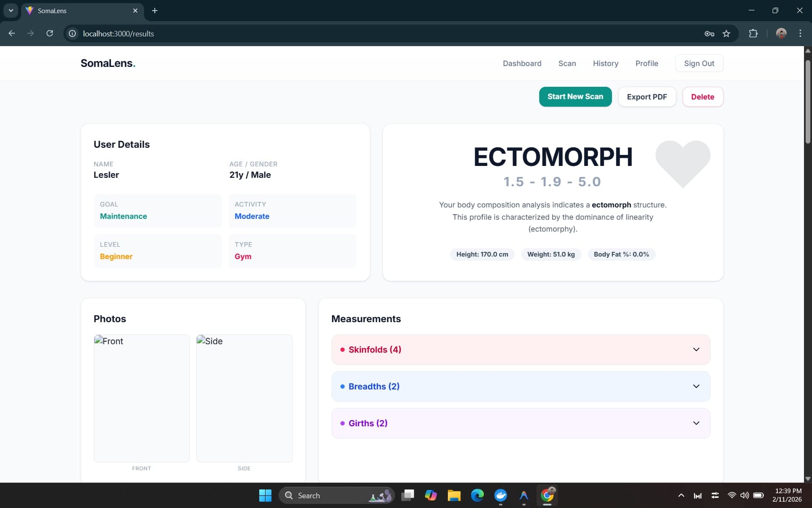Click the 21y / Male value
This screenshot has width=812, height=508.
click(x=250, y=175)
